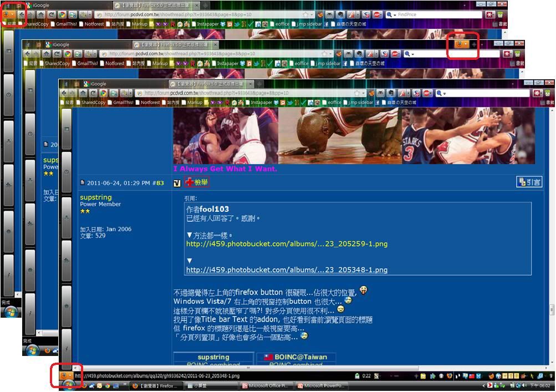Open dropdown arrow of middle window's Firefox button
Image resolution: width=556 pixels, height=392 pixels.
coord(467,44)
